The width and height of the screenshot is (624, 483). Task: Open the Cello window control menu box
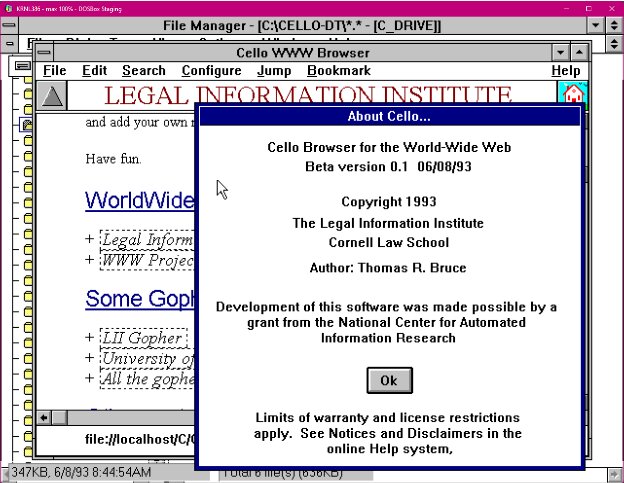pos(44,52)
